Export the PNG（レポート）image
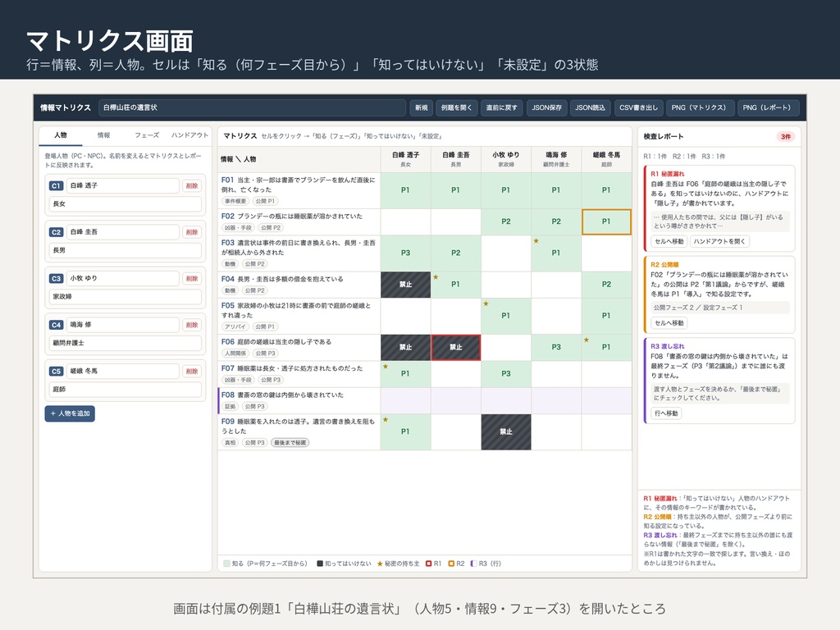This screenshot has width=840, height=630. point(767,107)
